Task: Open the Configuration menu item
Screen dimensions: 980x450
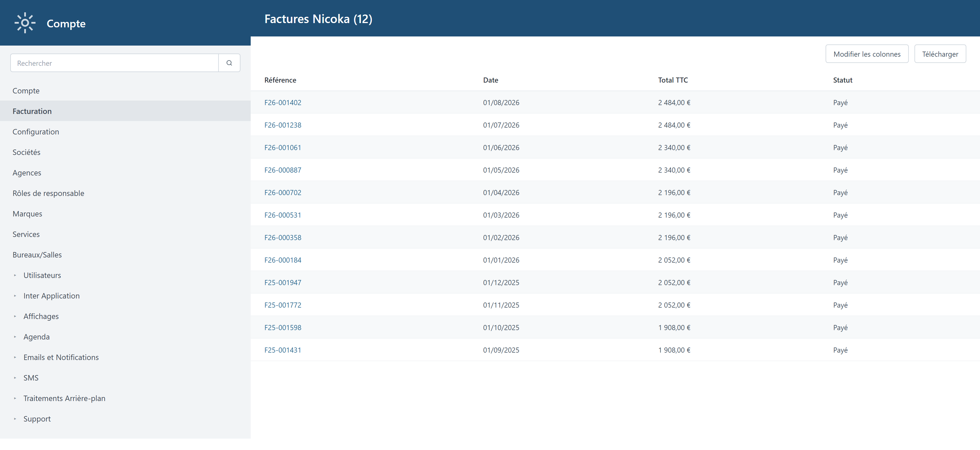Action: click(x=36, y=132)
